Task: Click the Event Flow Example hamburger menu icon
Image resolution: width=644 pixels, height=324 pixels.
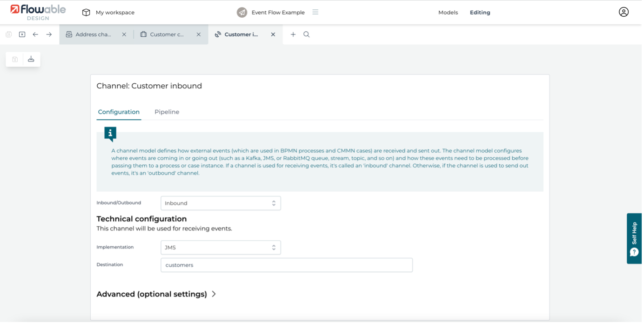Action: coord(315,12)
